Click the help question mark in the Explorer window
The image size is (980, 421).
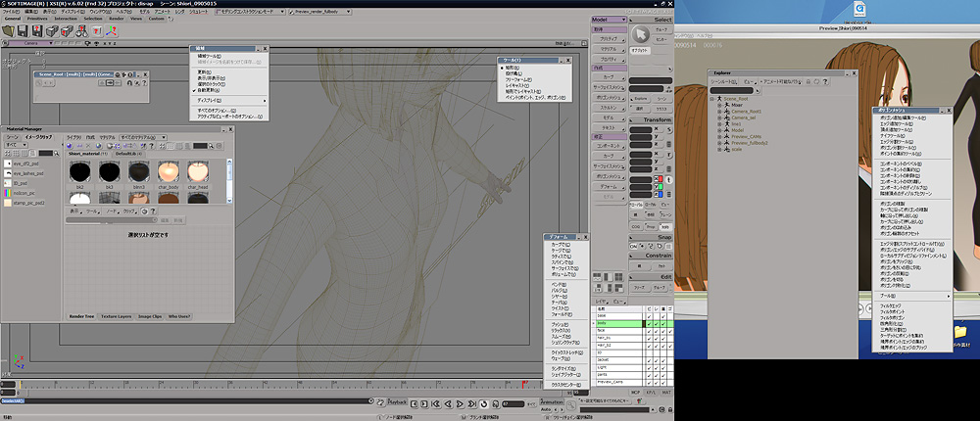click(x=825, y=81)
